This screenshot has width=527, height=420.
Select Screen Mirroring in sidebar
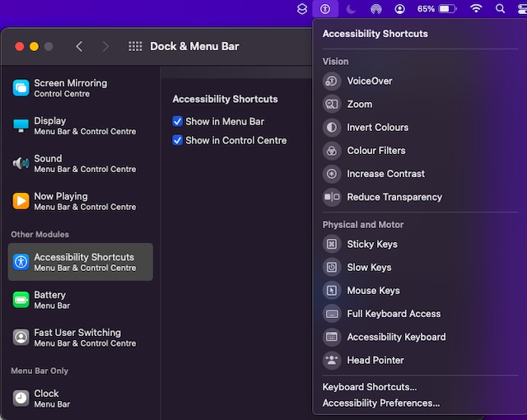tap(81, 88)
